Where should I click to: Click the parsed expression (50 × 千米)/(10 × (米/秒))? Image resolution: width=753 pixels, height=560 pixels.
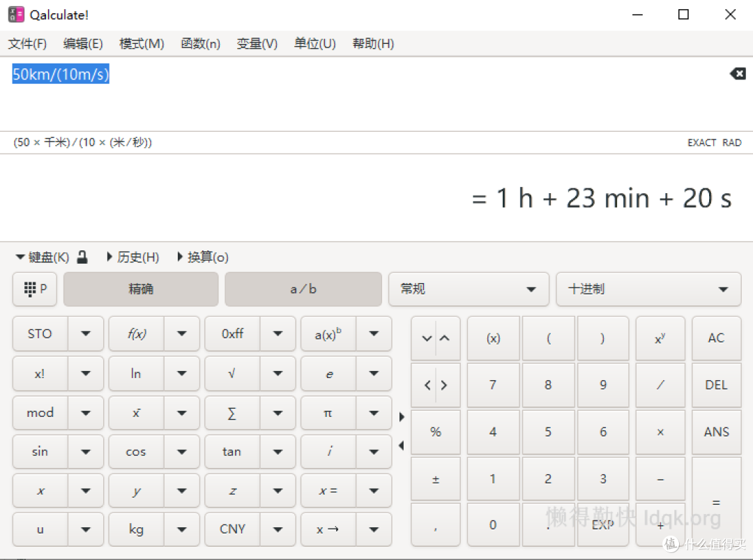[x=82, y=143]
